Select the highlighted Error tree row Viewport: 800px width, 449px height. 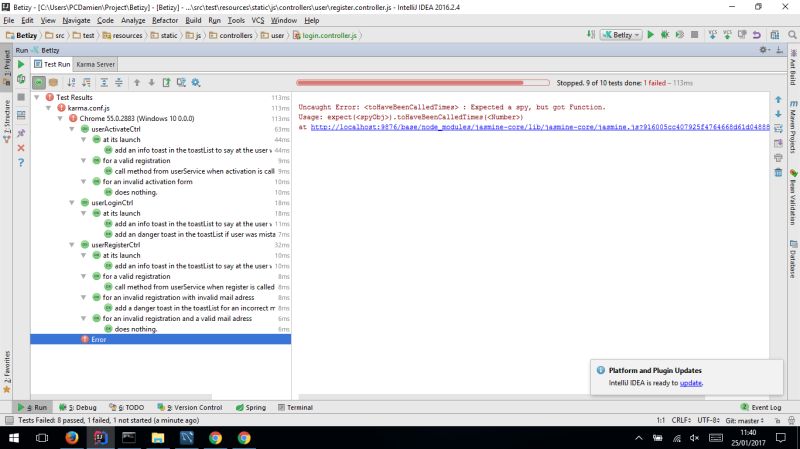click(x=161, y=339)
